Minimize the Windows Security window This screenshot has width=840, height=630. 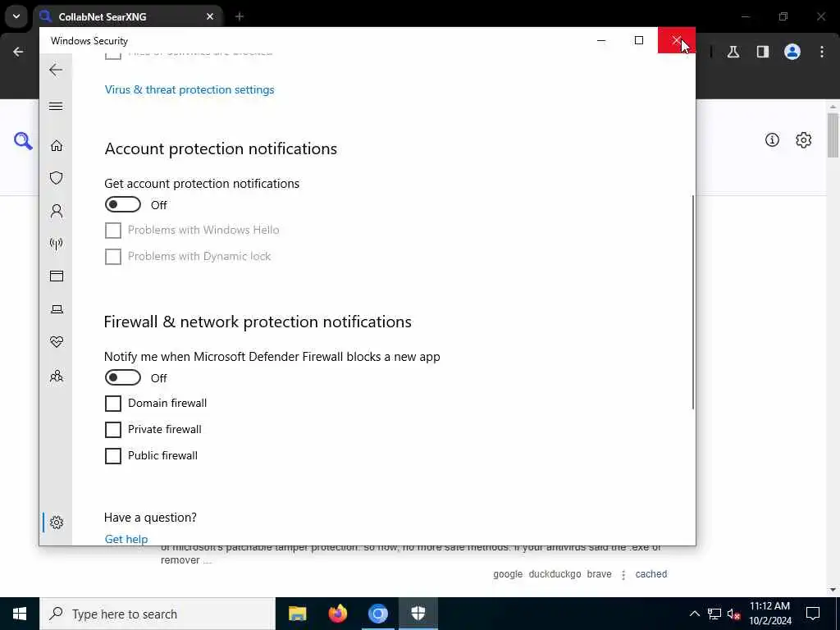601,40
